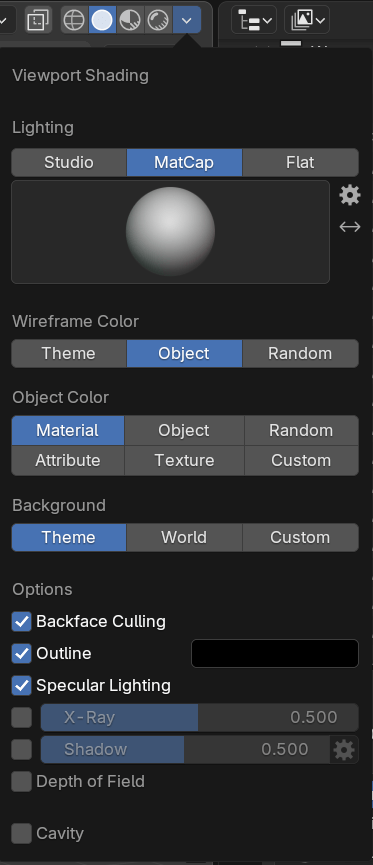The width and height of the screenshot is (373, 865).
Task: Set background to World
Action: coord(184,537)
